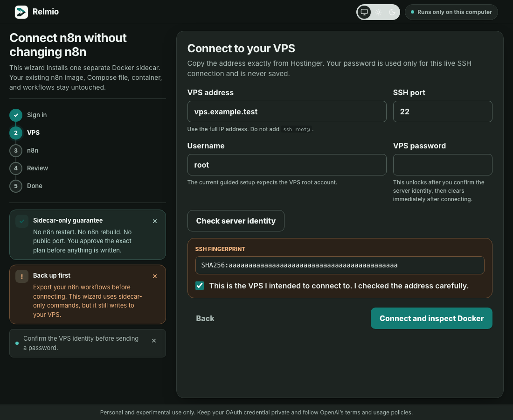This screenshot has width=513, height=420.
Task: Dismiss the Confirm VPS identity message
Action: coord(154,341)
